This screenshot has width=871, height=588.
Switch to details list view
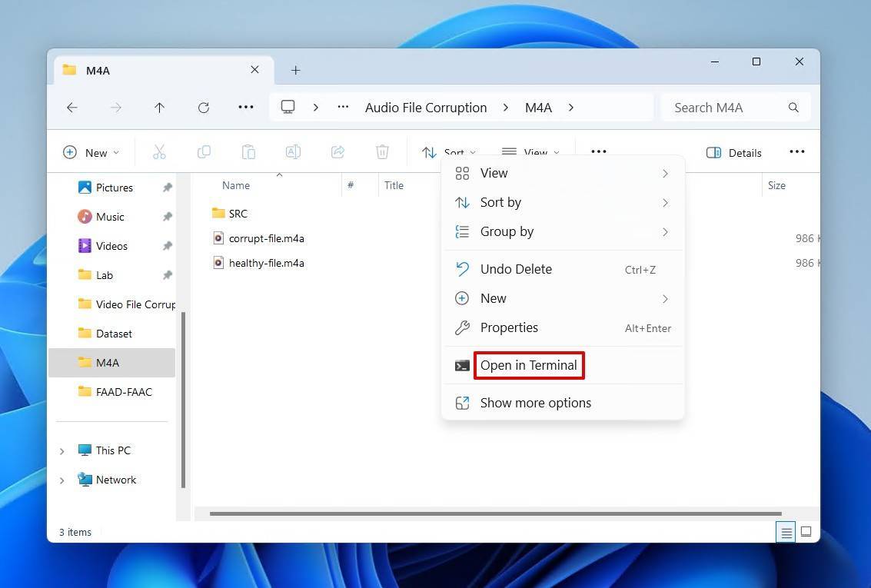(x=786, y=532)
